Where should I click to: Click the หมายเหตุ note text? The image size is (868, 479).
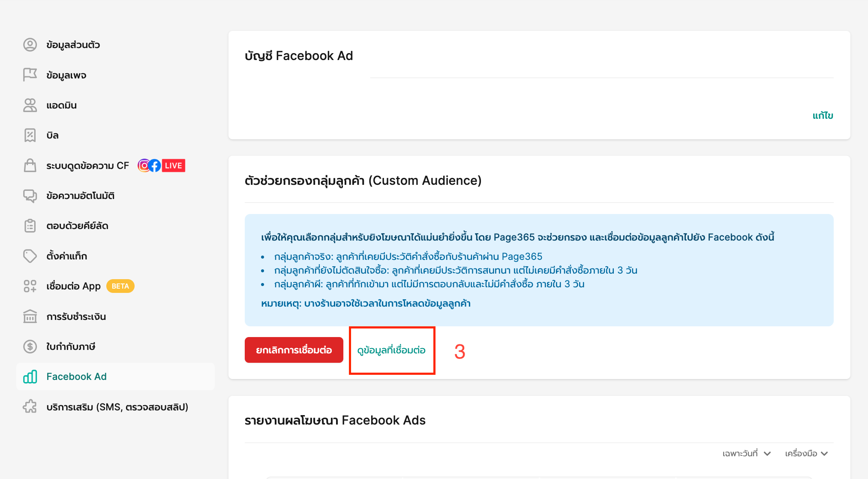[366, 304]
